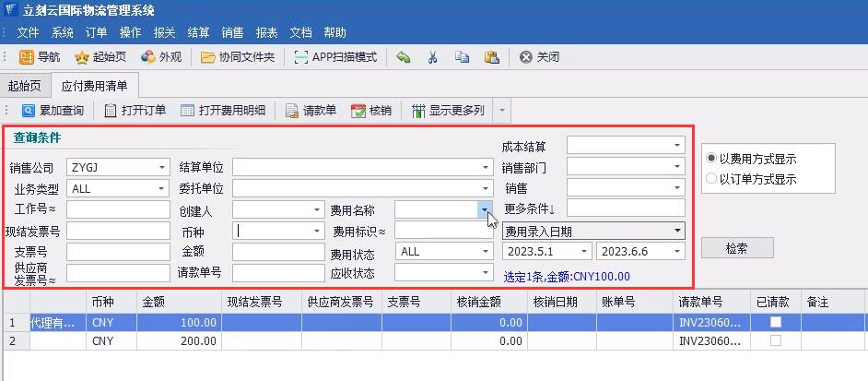Open 请款单 payment request

pyautogui.click(x=311, y=111)
